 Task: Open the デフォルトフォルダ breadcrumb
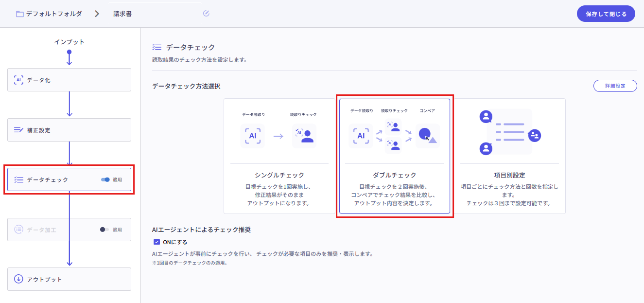[54, 14]
